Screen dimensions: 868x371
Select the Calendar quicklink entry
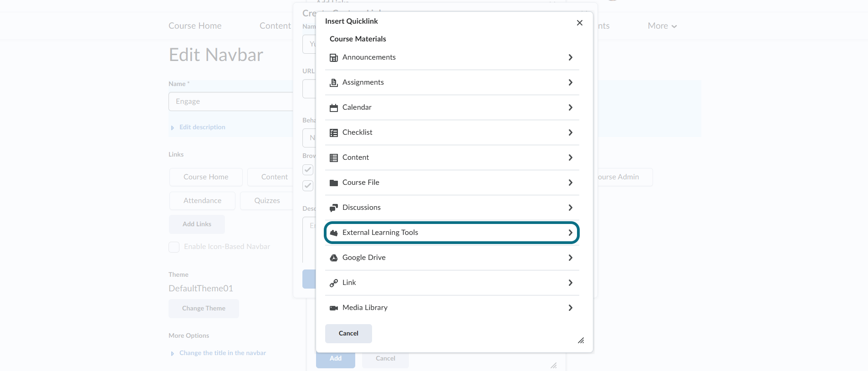point(452,107)
